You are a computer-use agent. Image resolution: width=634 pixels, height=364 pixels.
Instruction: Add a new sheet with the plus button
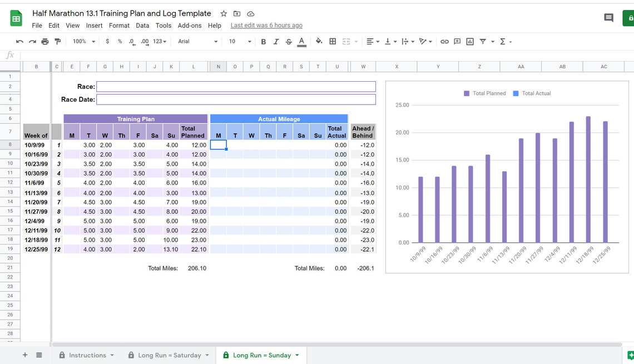tap(24, 355)
